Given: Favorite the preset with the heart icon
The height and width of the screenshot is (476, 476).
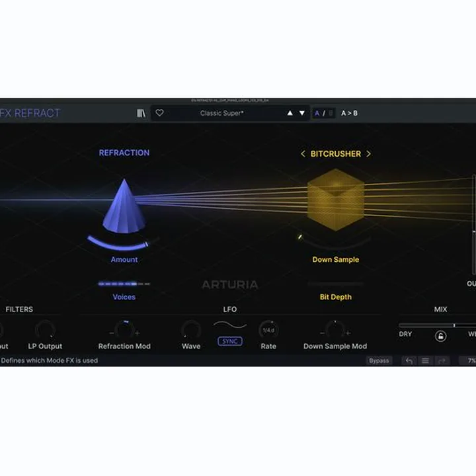Looking at the screenshot, I should (159, 113).
